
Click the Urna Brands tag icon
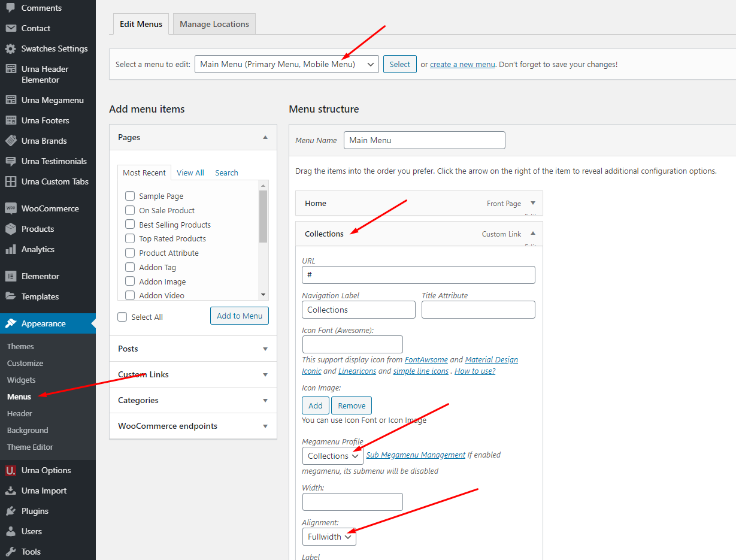coord(11,141)
